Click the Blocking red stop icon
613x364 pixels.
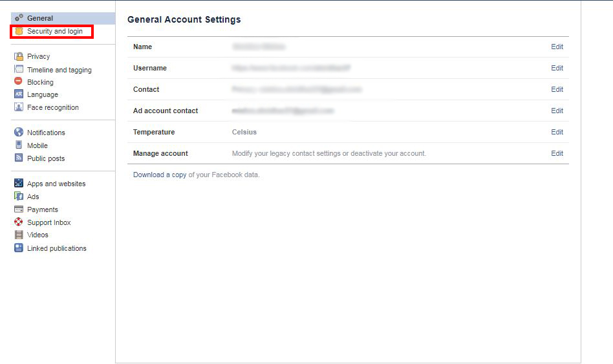click(x=19, y=82)
